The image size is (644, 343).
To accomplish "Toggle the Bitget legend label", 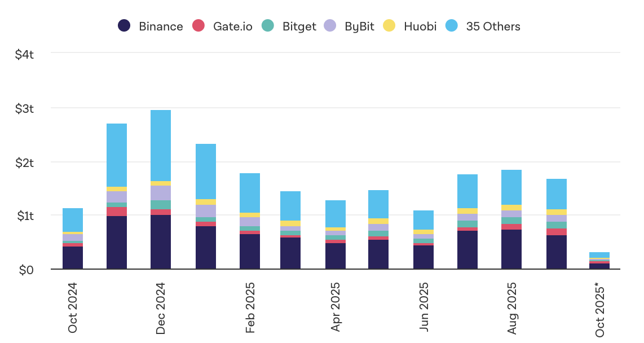I will tap(299, 27).
